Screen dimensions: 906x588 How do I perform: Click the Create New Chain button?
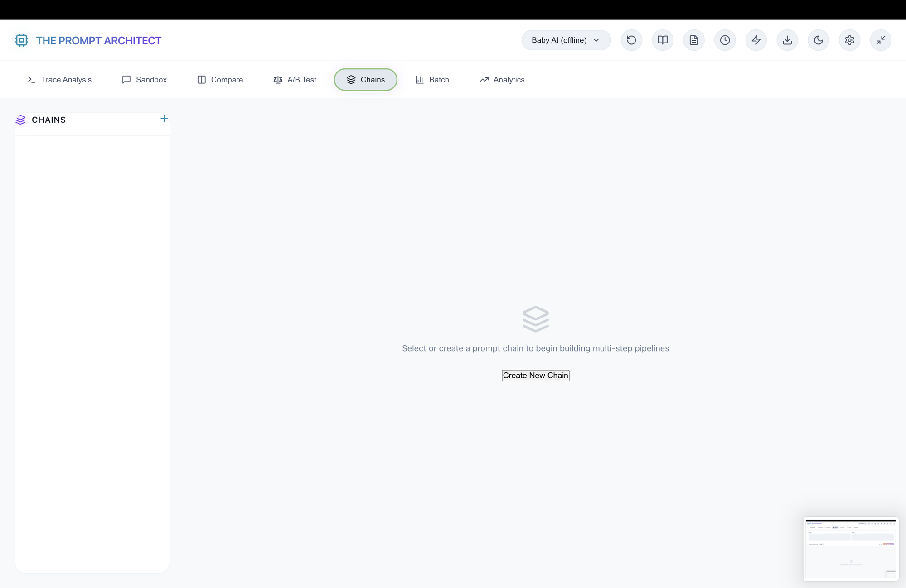[x=536, y=376]
